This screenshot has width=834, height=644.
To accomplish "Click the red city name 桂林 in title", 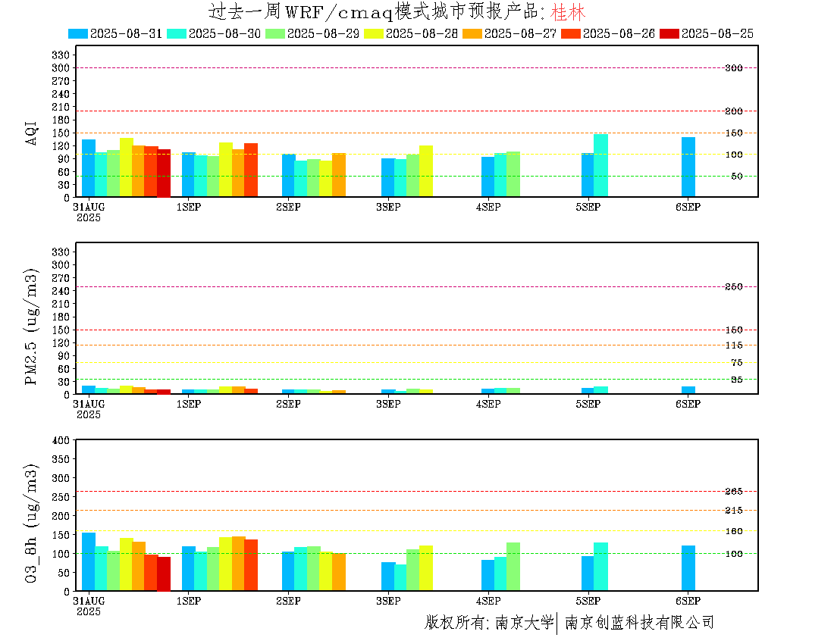I will [568, 11].
